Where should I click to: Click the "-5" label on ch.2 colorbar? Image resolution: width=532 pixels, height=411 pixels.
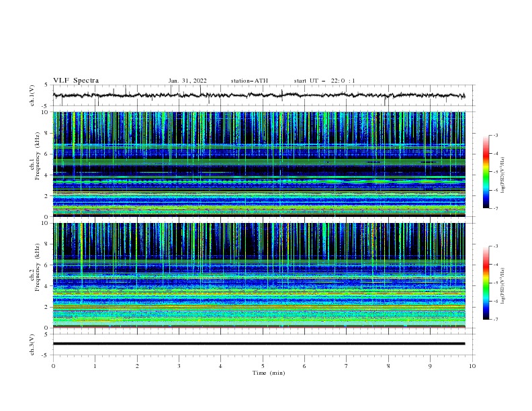pos(496,283)
